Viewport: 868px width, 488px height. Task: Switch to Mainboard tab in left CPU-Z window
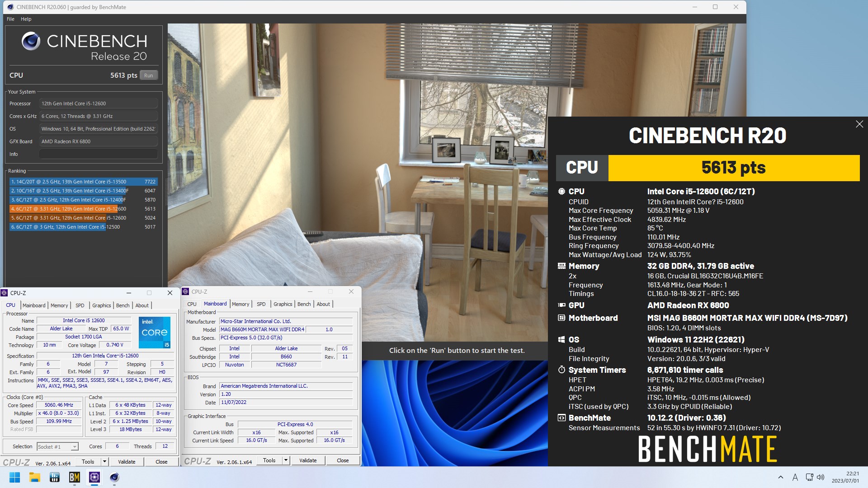(x=34, y=305)
